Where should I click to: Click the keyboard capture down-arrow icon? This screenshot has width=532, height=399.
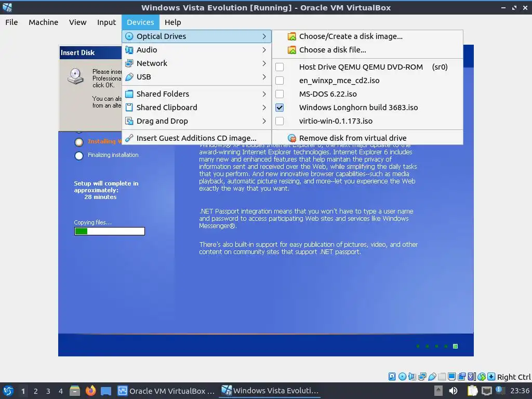pos(491,376)
